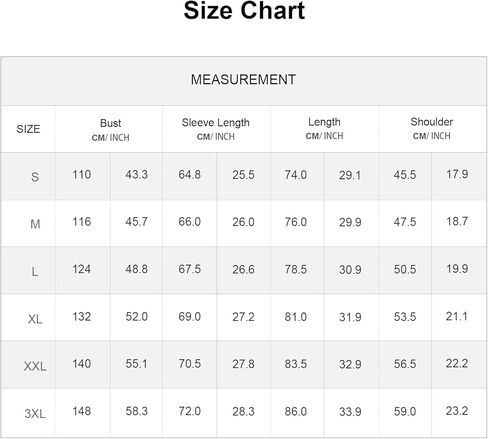Click shoulder inch value 23.2
This screenshot has width=488, height=439.
point(457,411)
